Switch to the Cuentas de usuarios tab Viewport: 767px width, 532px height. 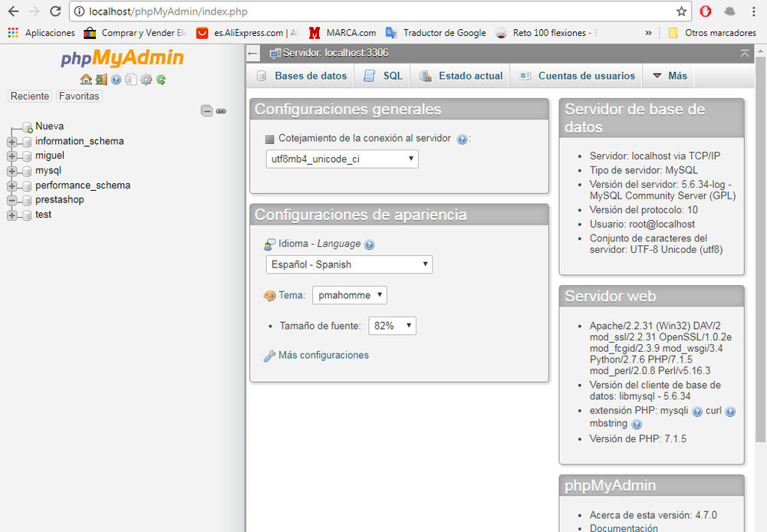coord(578,76)
